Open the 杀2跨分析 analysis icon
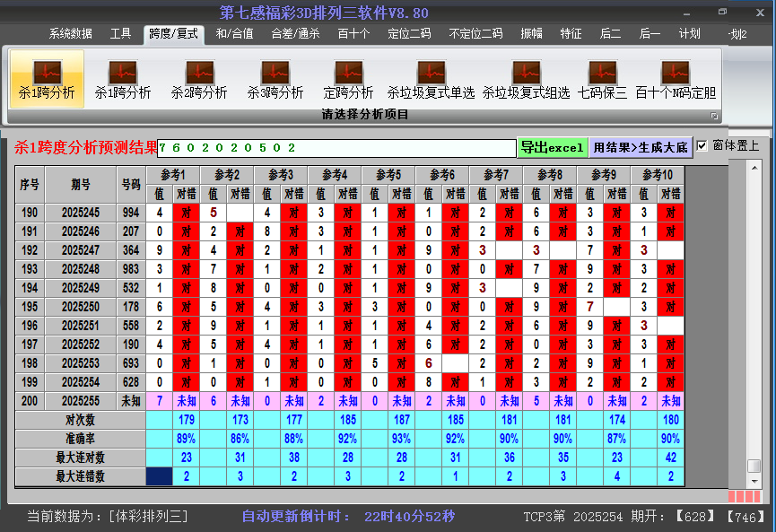776x532 pixels. (x=199, y=79)
